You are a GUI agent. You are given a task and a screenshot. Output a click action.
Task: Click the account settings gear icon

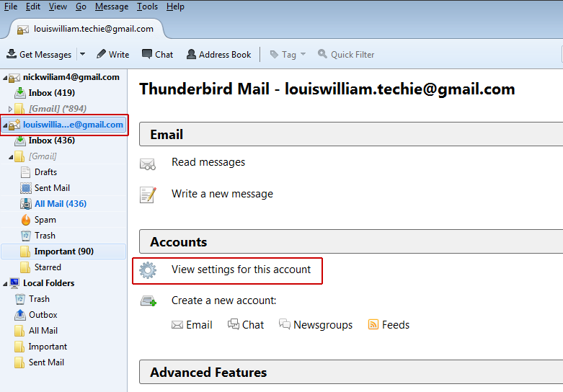tap(148, 270)
